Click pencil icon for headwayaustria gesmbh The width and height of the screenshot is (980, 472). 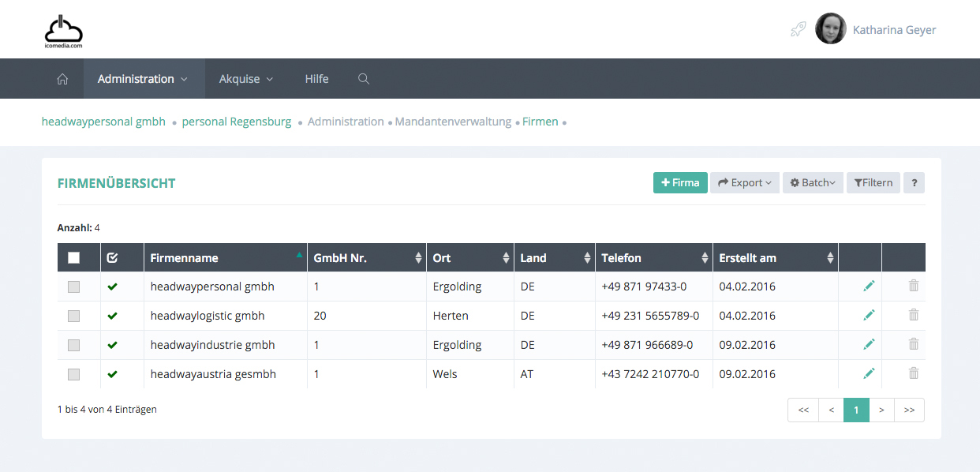click(x=869, y=374)
